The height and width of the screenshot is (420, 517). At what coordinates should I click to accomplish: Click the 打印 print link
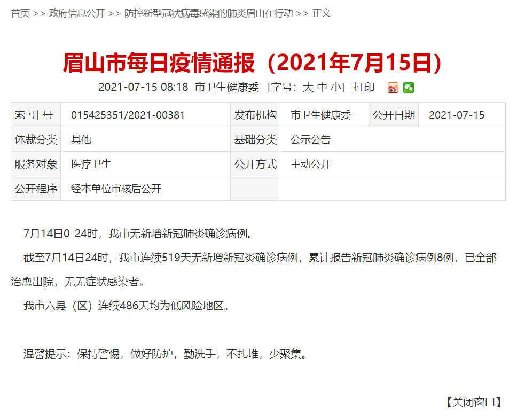point(364,88)
